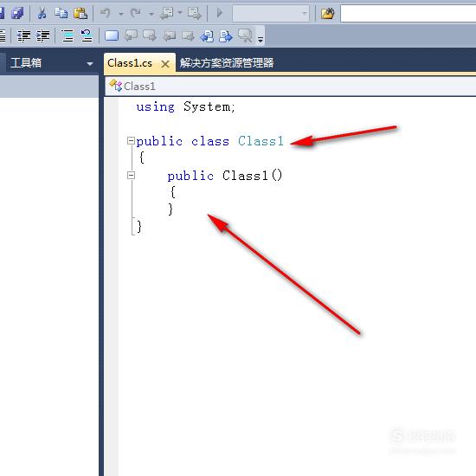This screenshot has height=476, width=476.
Task: Click the Find in Files folder icon
Action: [x=327, y=14]
